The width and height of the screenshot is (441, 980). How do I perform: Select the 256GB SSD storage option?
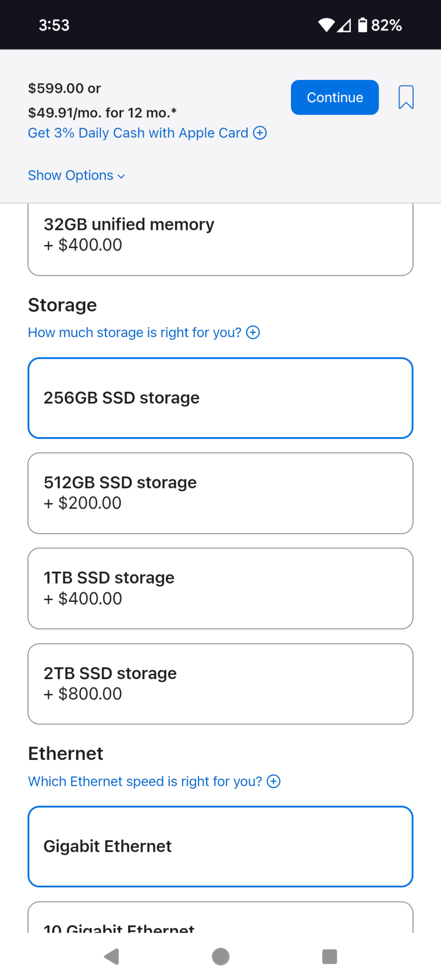(x=220, y=398)
